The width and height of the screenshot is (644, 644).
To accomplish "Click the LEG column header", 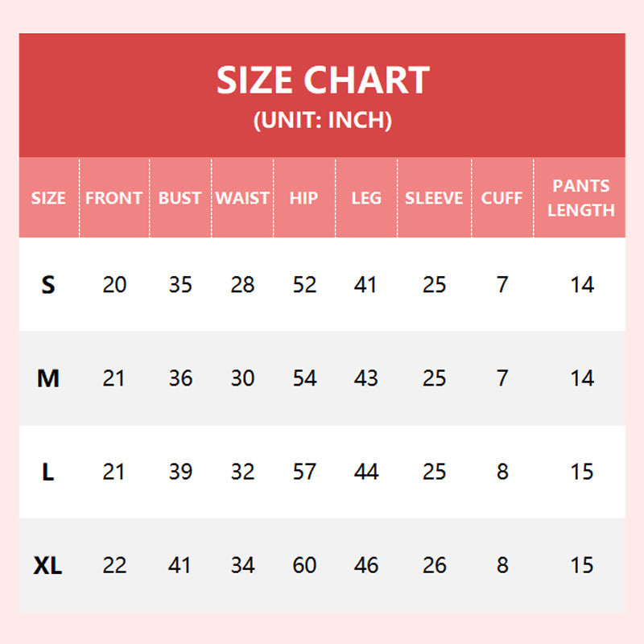I will coord(366,198).
